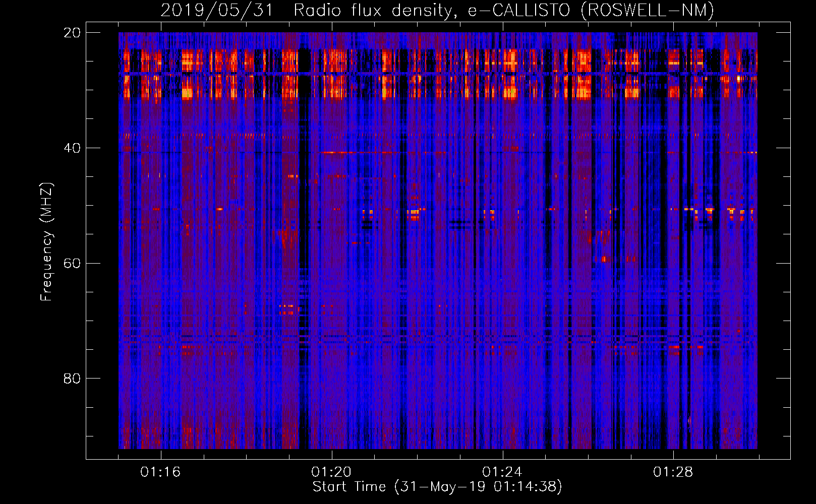This screenshot has height=504, width=816.
Task: Click the '20' frequency tick label
Action: point(72,33)
